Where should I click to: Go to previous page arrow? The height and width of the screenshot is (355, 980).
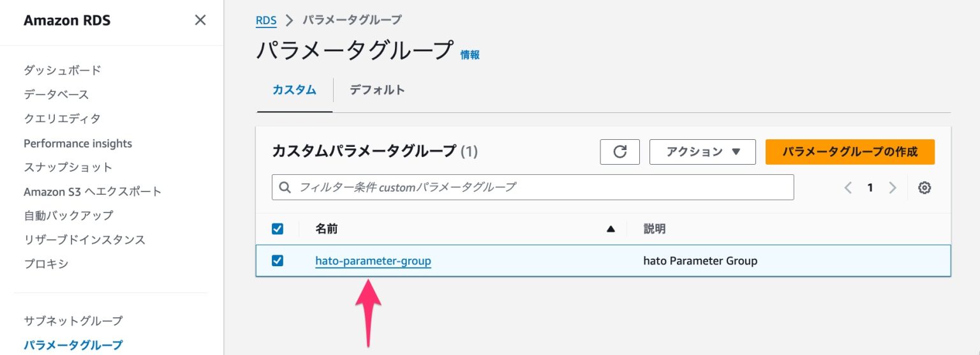click(x=848, y=188)
